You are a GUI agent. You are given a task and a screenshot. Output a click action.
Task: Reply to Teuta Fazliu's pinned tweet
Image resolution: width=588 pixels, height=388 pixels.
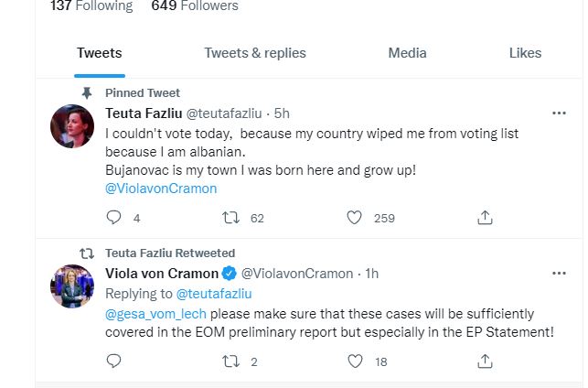(113, 218)
